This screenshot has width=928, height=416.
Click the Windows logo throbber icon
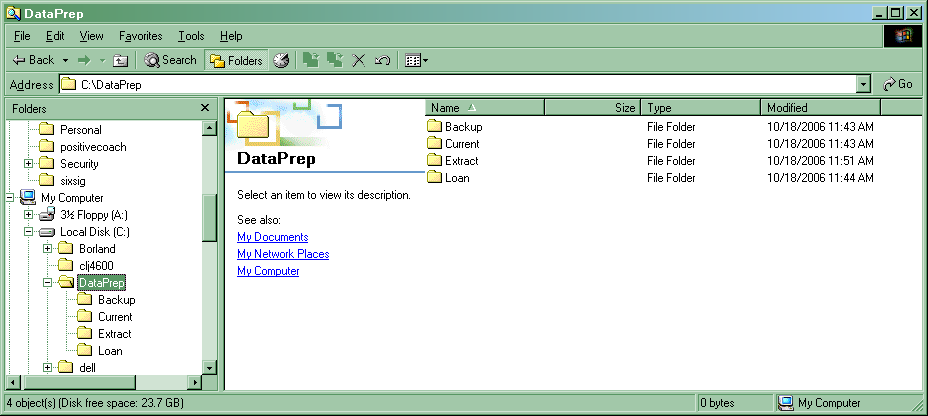[903, 37]
